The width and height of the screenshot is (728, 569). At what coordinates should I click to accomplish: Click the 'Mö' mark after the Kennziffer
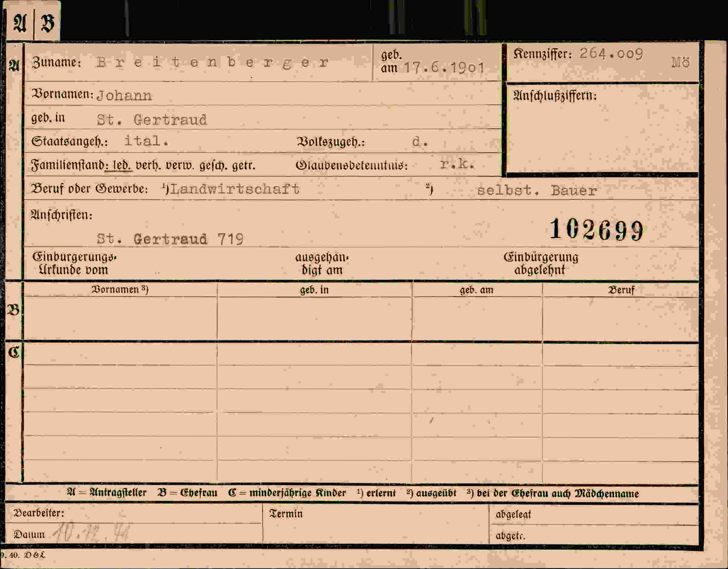[680, 62]
